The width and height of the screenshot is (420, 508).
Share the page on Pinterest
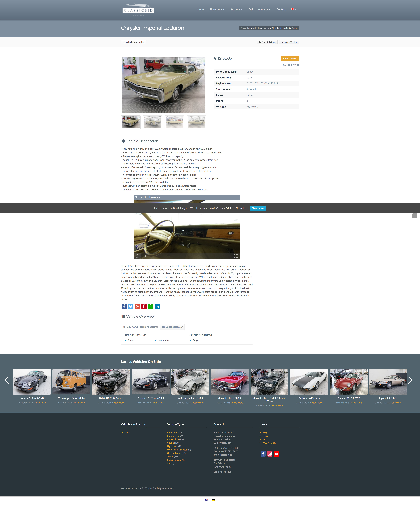pyautogui.click(x=144, y=306)
